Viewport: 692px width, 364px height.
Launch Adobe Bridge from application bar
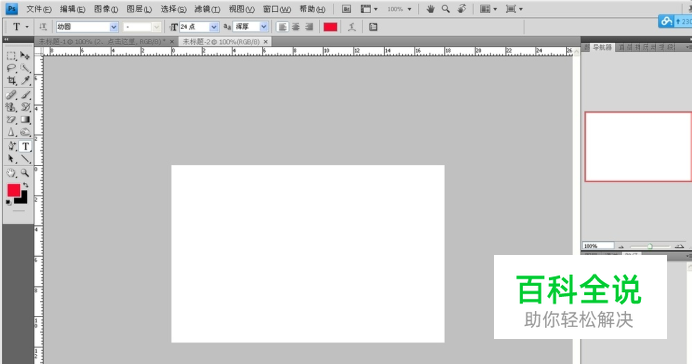(346, 9)
